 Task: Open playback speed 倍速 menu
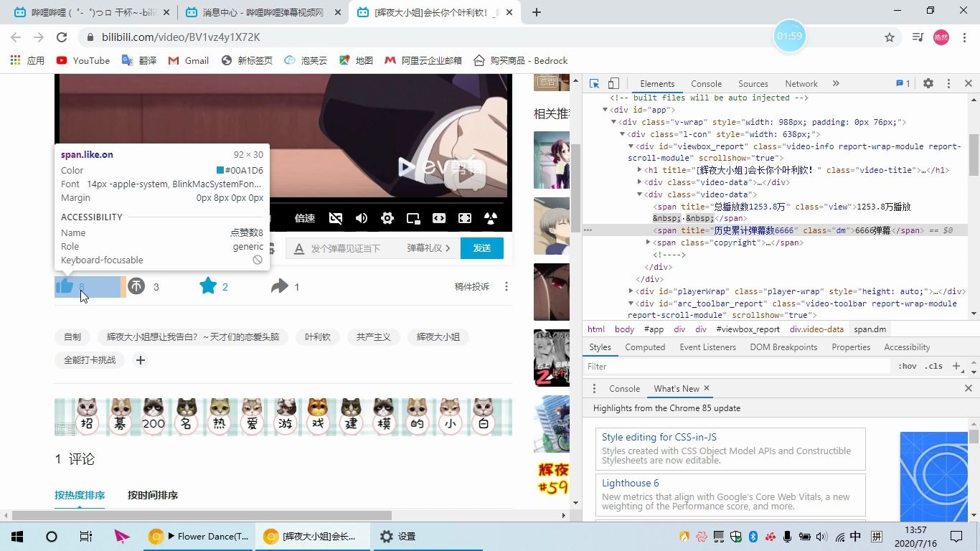[305, 218]
